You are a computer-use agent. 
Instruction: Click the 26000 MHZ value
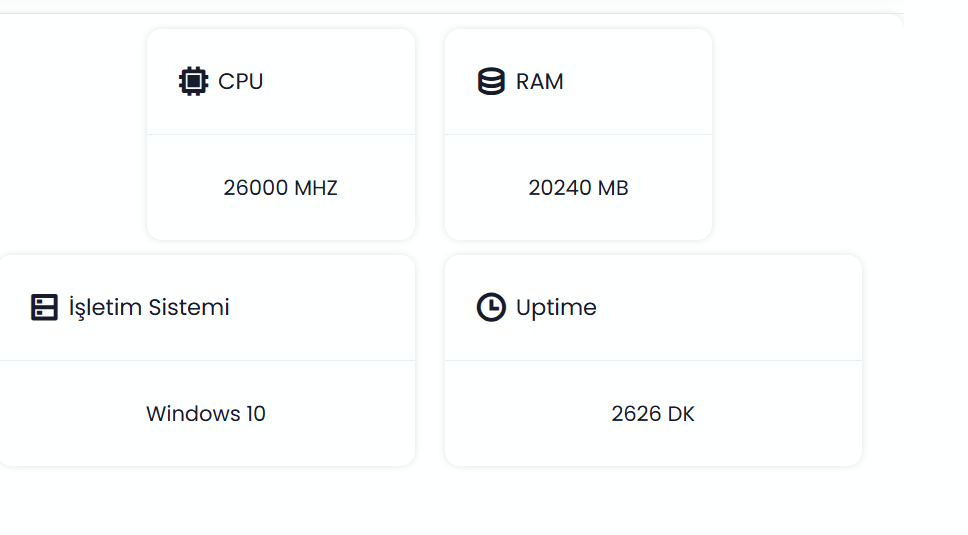[x=281, y=188]
